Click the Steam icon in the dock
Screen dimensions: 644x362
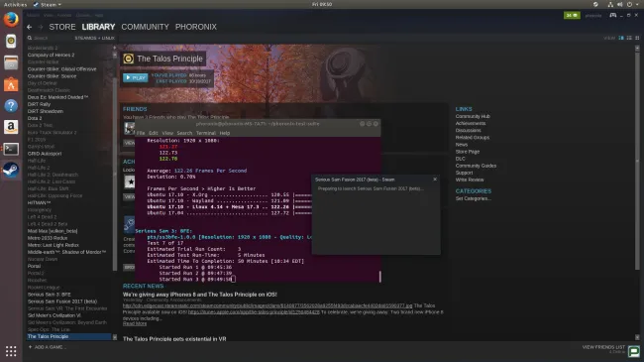point(11,170)
